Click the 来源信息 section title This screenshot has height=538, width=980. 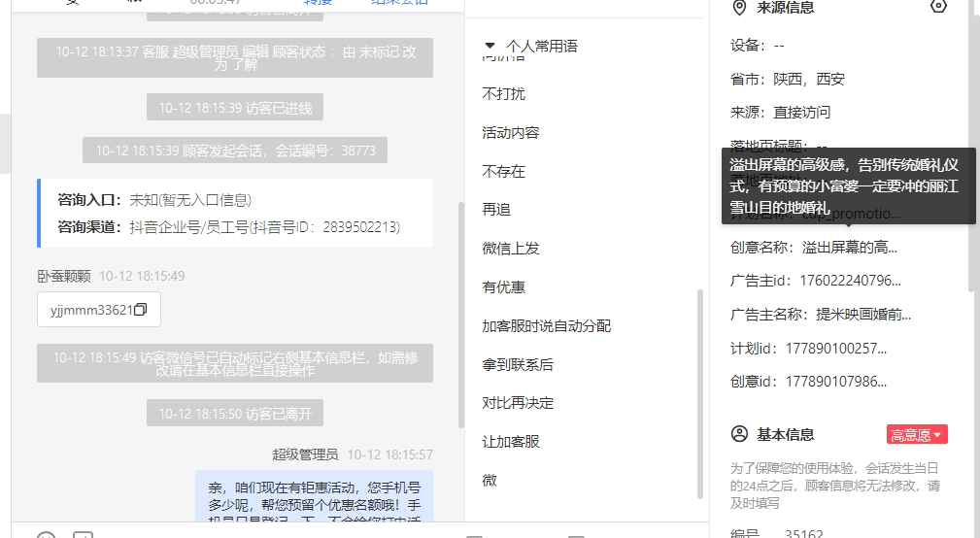coord(785,8)
